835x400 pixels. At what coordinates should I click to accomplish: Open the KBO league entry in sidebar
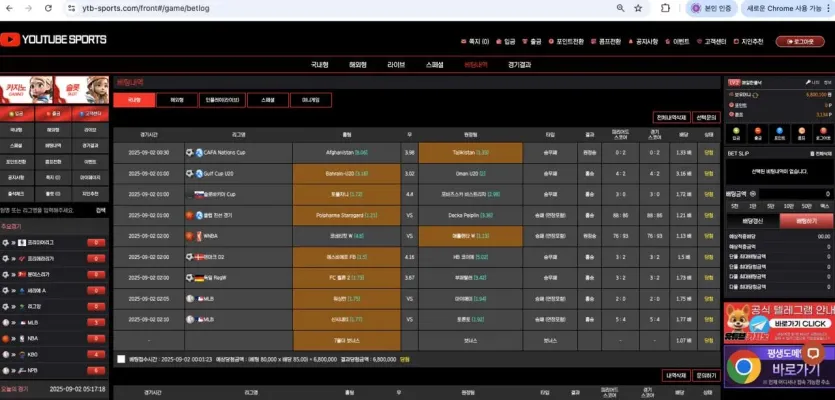(55, 354)
